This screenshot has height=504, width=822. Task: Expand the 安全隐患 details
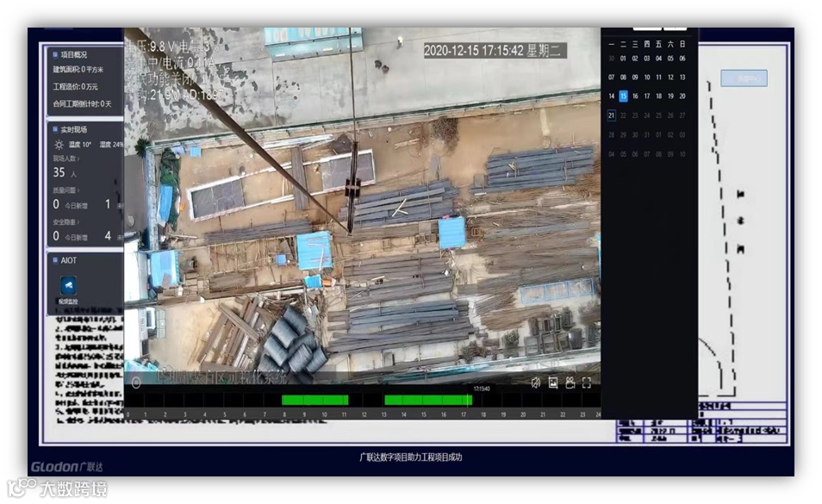[66, 222]
